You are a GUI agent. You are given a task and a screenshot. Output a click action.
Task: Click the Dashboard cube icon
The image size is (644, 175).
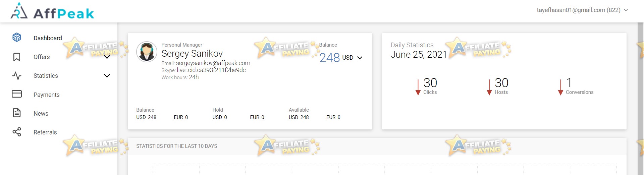pos(17,38)
